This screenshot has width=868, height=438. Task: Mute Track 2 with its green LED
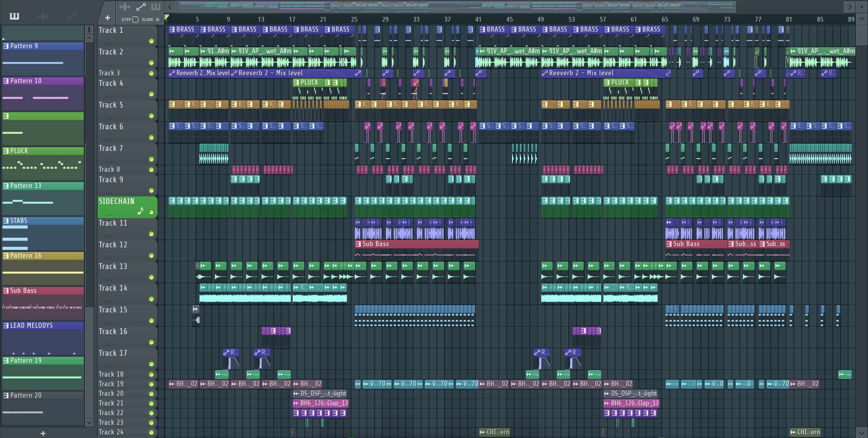(x=152, y=63)
